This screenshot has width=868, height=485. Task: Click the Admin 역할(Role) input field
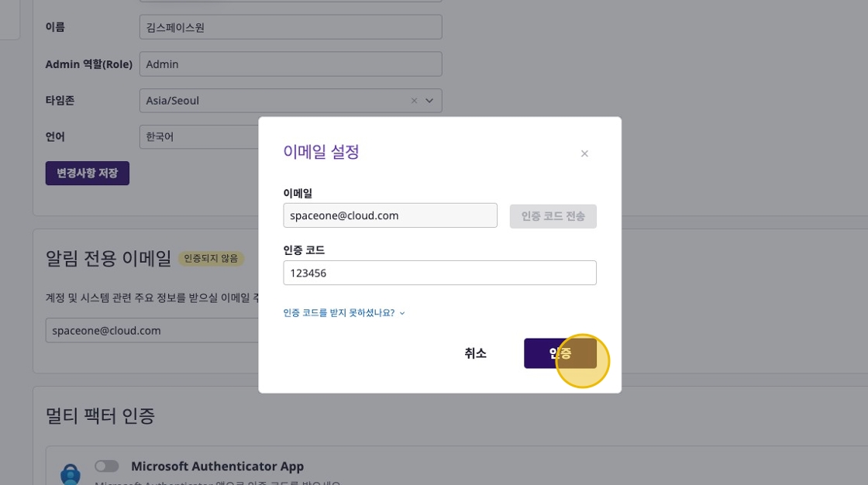pyautogui.click(x=291, y=64)
